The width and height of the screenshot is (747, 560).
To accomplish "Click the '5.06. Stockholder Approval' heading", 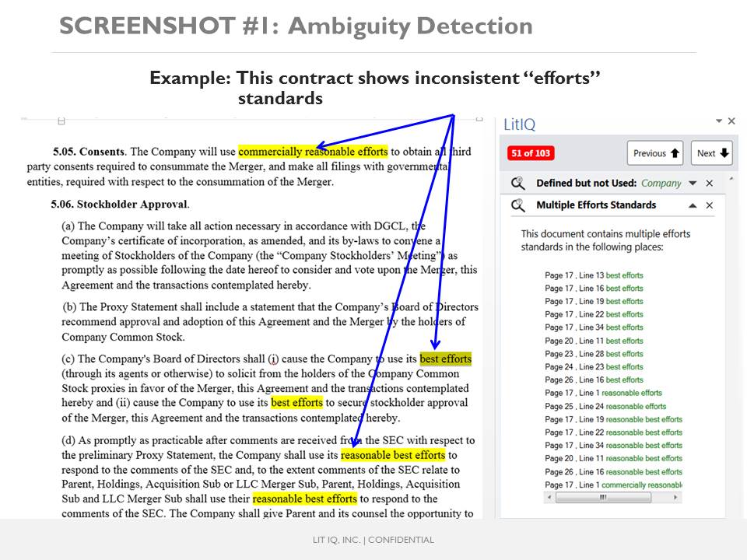I will pyautogui.click(x=120, y=205).
